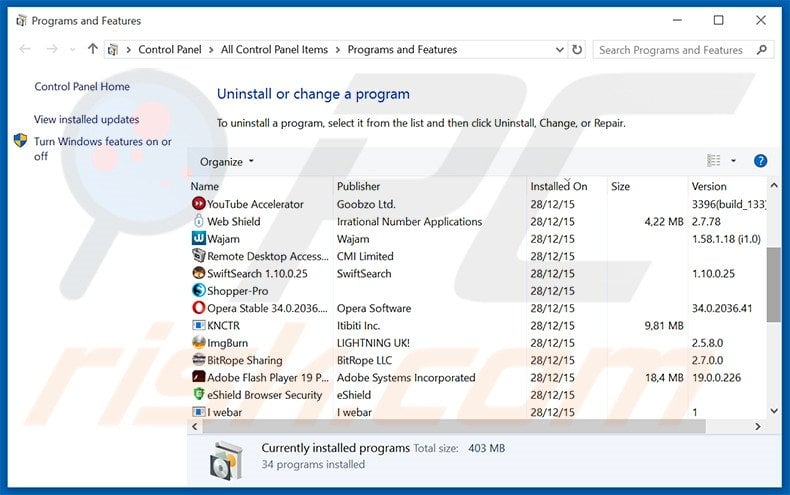
Task: Click the vertical scrollbar thumb
Action: pos(773,284)
